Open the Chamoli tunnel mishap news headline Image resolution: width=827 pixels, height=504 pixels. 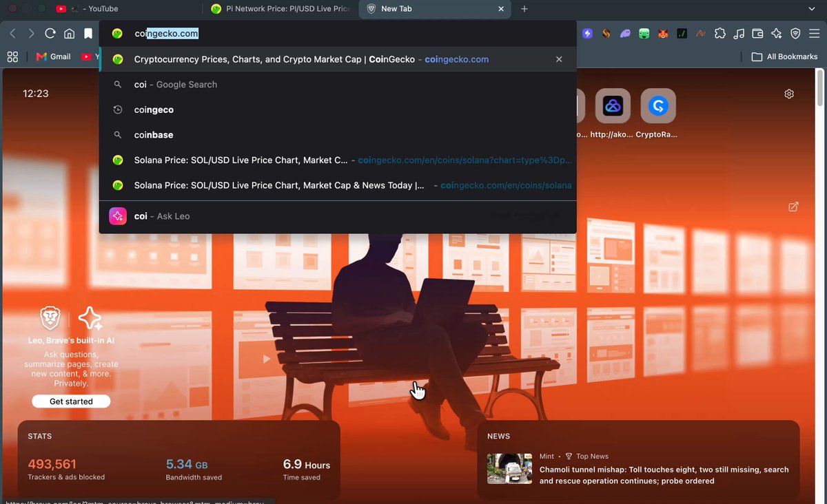pos(664,475)
